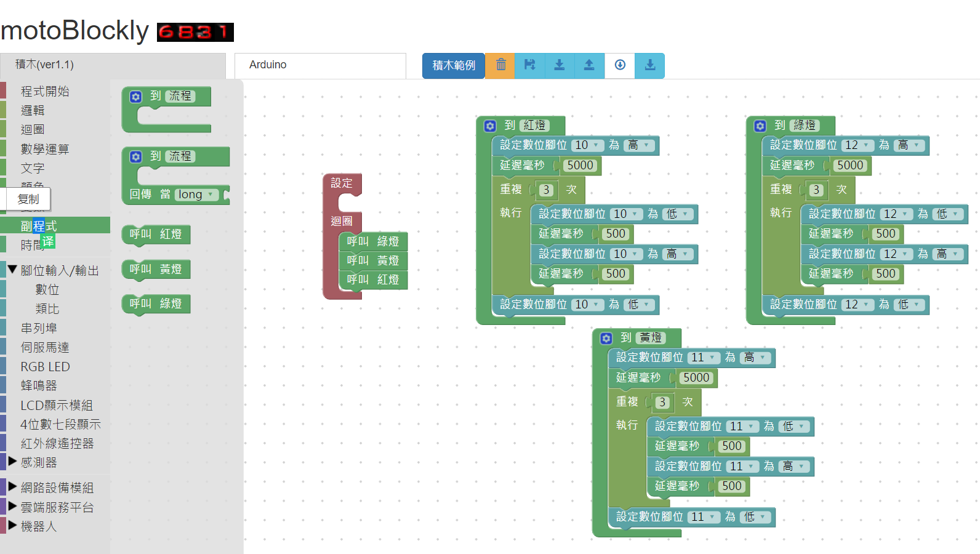Click the 綠燈 function name field
The image size is (980, 554).
(805, 126)
